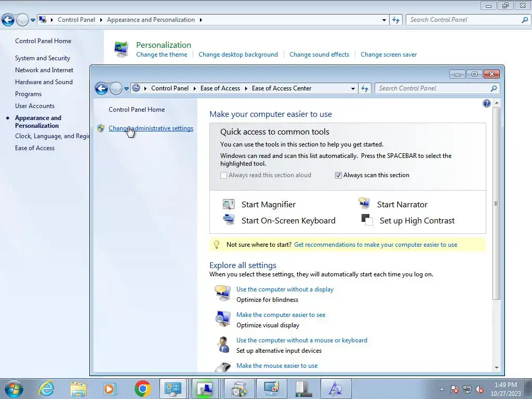Open help via the blue question mark icon
The width and height of the screenshot is (532, 399).
coord(486,103)
